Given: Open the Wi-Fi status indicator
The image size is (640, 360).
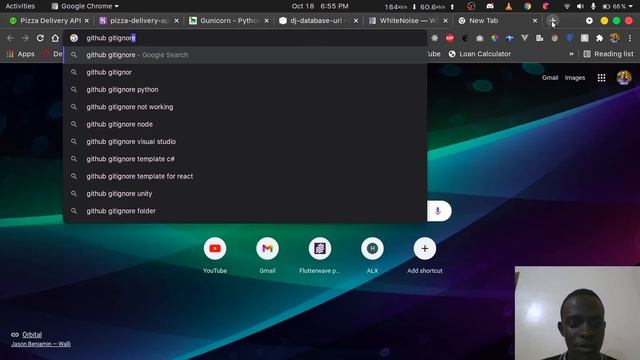Looking at the screenshot, I should (567, 6).
